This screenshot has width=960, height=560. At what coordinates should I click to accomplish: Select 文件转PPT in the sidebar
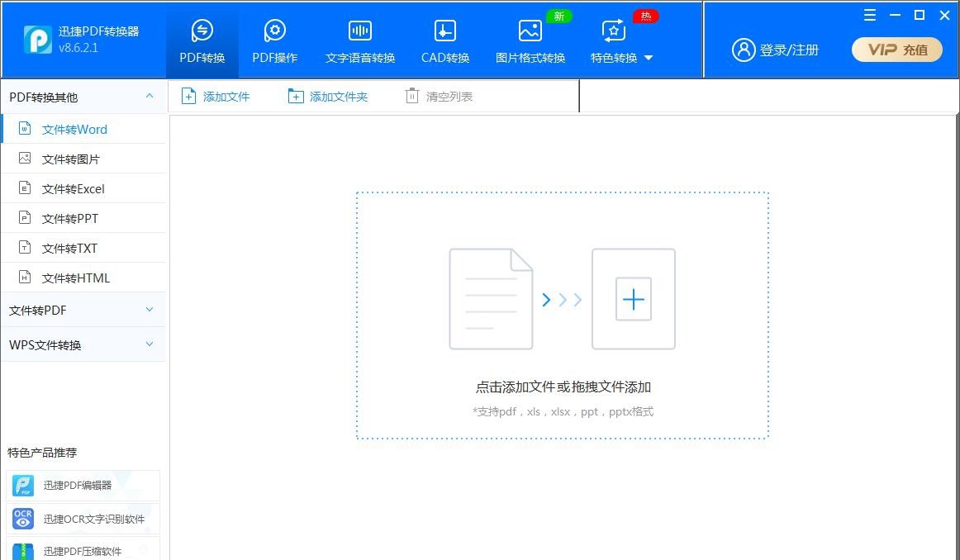[x=83, y=219]
